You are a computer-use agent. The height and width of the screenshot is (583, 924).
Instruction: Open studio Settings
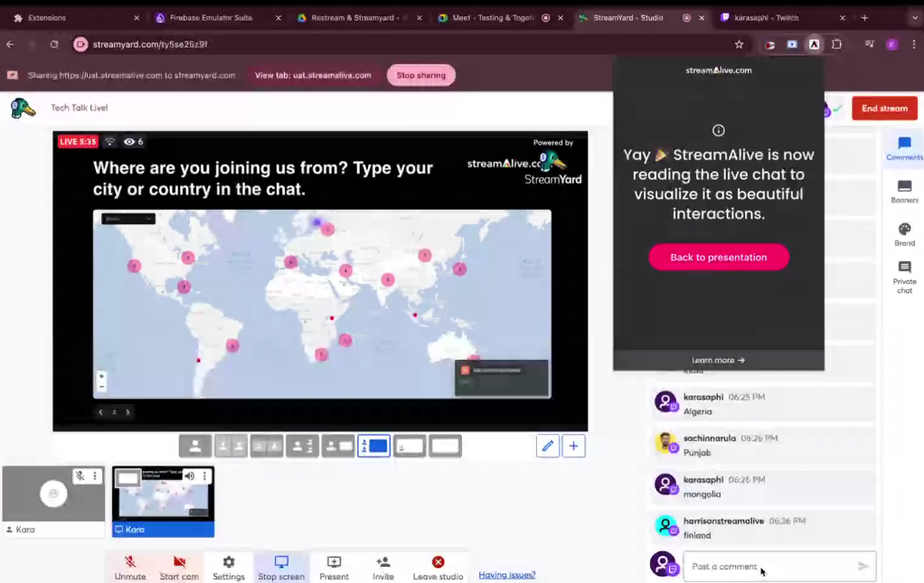[x=229, y=568]
